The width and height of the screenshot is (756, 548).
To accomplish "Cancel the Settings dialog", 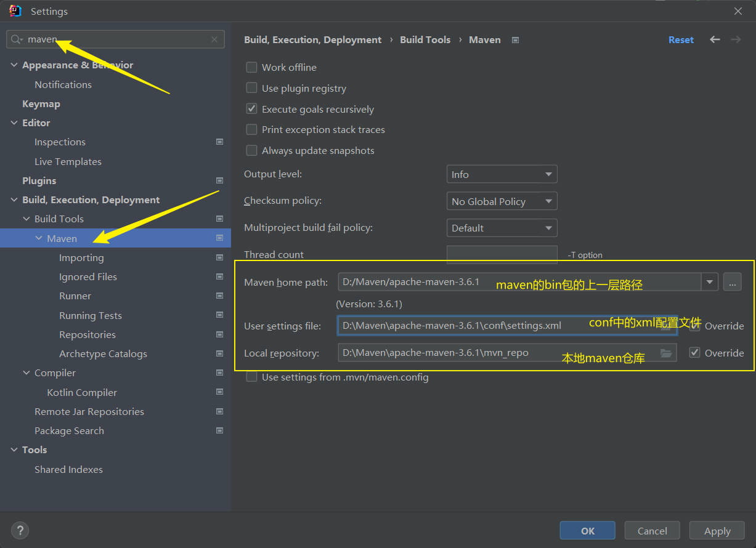I will click(x=652, y=531).
